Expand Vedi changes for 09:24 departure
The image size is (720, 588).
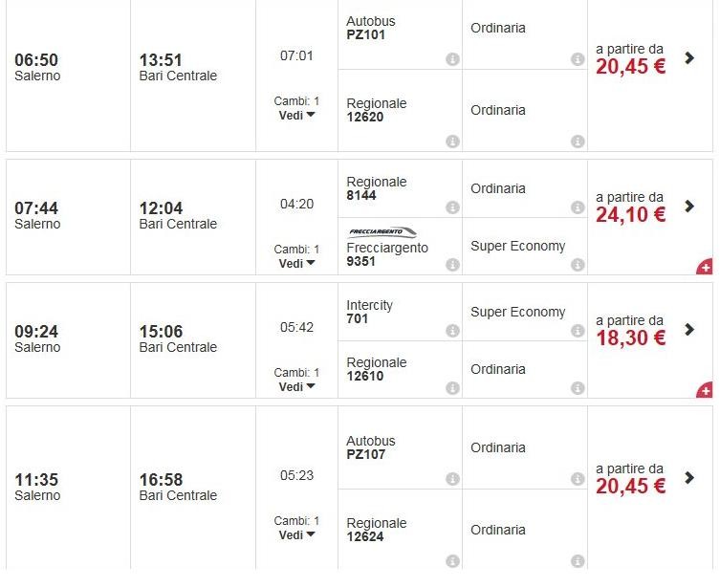[x=296, y=387]
